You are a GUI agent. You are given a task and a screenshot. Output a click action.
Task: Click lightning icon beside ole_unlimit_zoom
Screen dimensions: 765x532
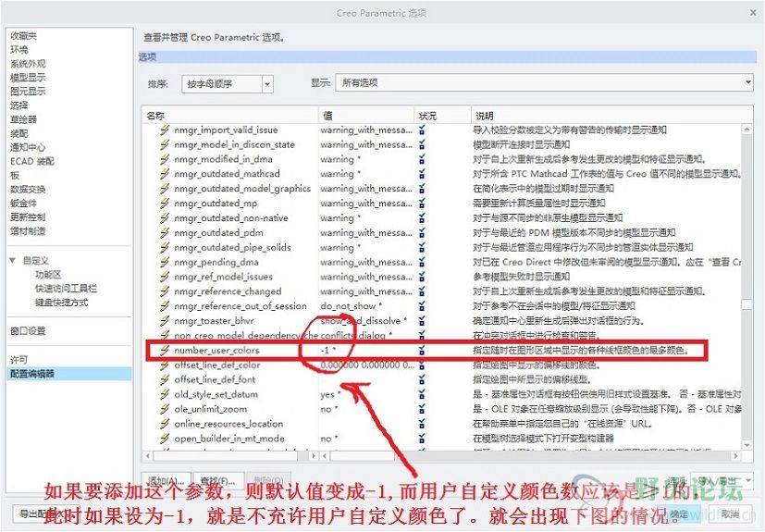(165, 409)
